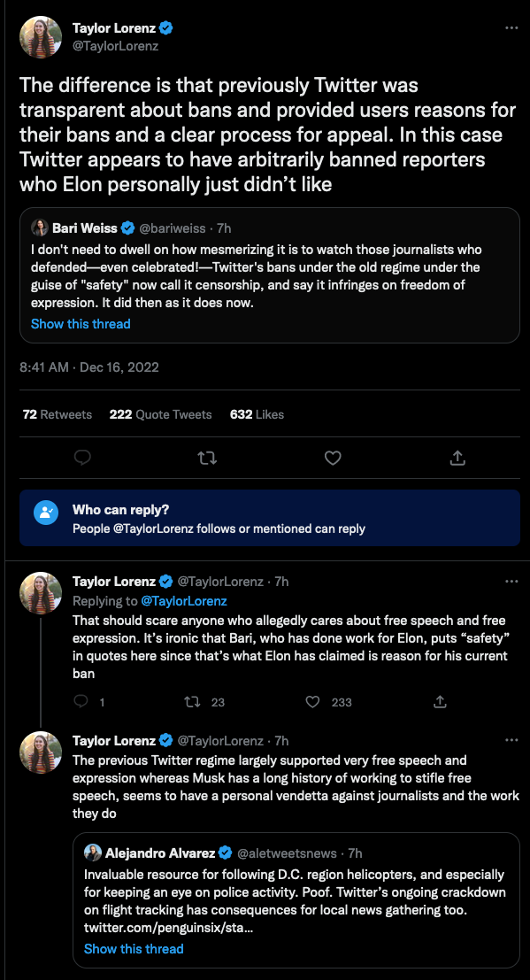530x980 pixels.
Task: Reply to the main tweet
Action: [82, 458]
